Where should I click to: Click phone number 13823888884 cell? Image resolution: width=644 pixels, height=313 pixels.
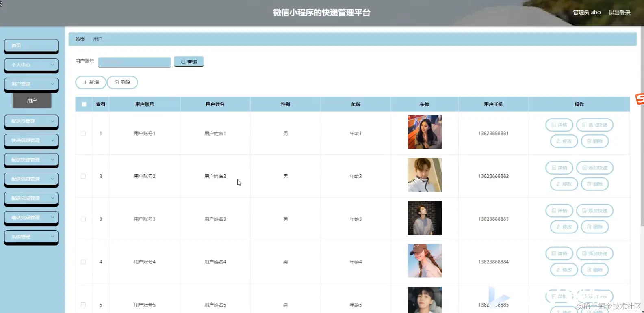tap(493, 262)
